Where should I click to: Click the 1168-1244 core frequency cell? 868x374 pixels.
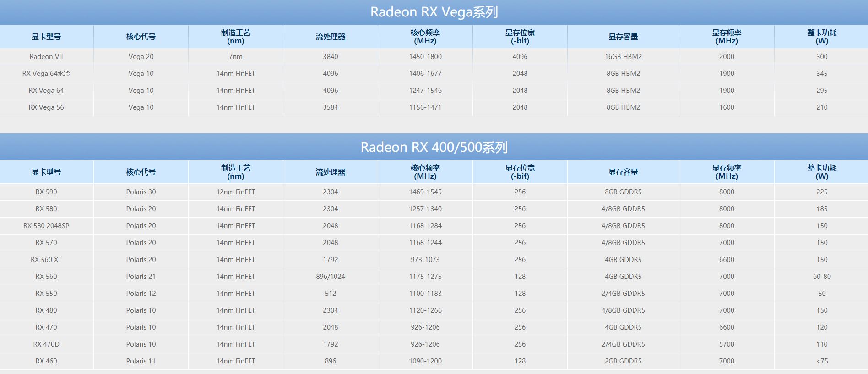click(425, 243)
